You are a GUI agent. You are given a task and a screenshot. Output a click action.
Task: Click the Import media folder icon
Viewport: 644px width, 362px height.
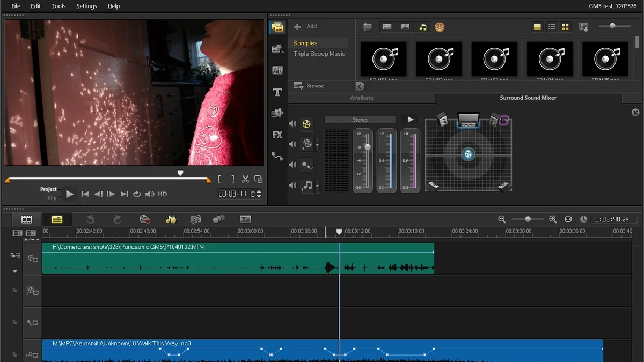coord(368,27)
